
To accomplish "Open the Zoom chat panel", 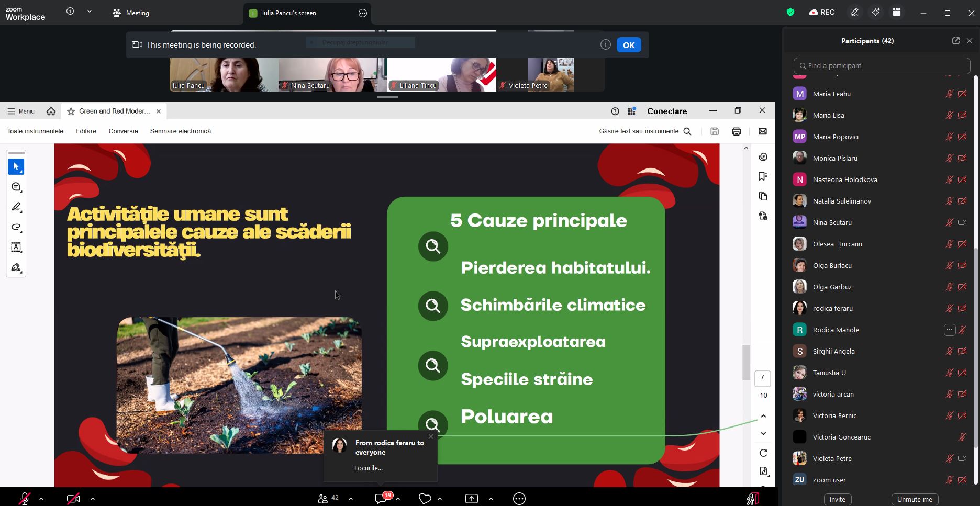I will point(381,499).
